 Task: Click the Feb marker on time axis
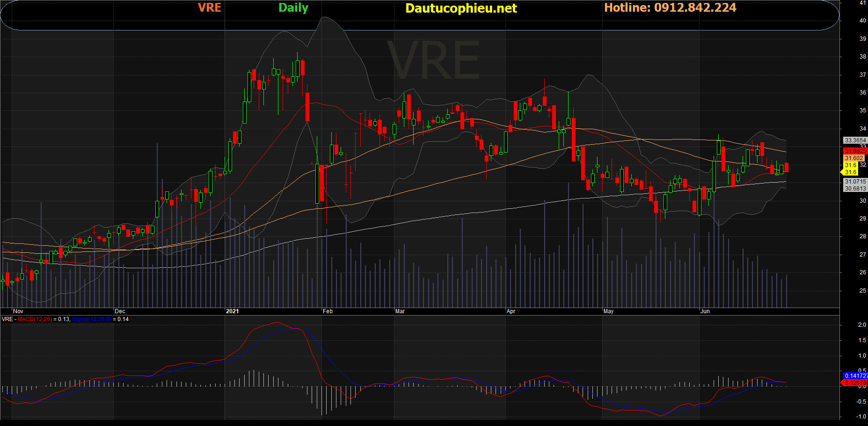tap(328, 311)
